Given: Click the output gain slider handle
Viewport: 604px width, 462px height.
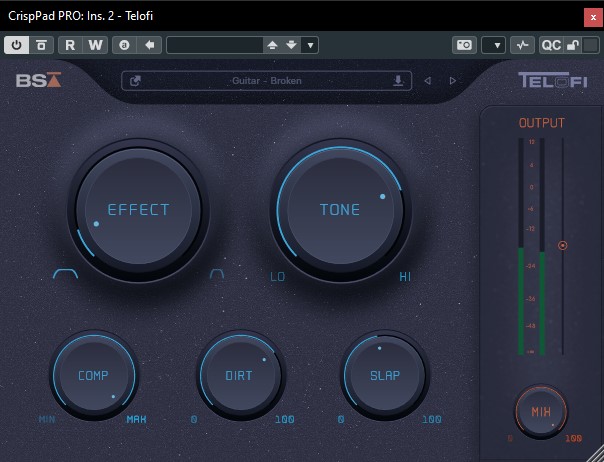Looking at the screenshot, I should 562,245.
